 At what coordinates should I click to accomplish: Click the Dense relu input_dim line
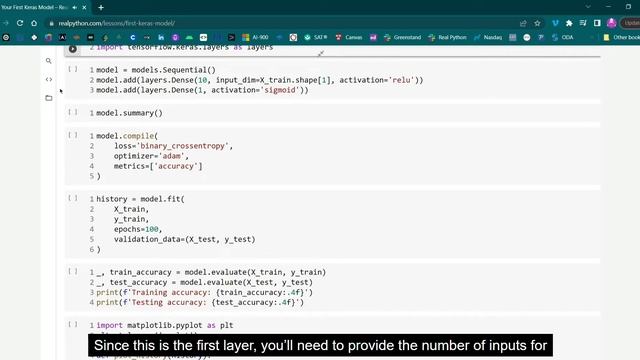point(260,80)
